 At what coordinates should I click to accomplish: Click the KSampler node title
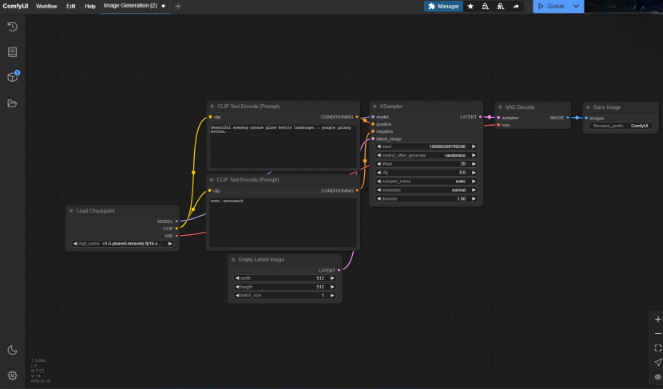point(391,107)
